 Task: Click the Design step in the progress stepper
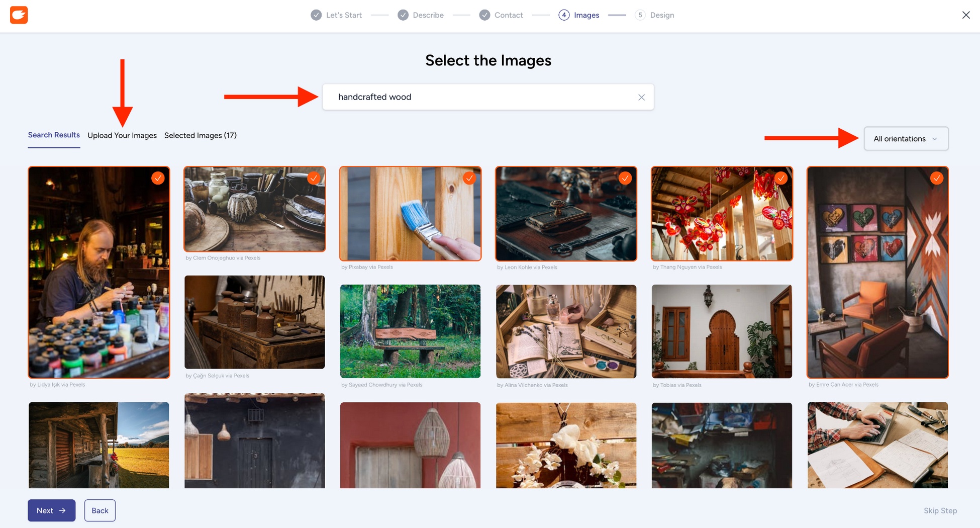tap(654, 15)
